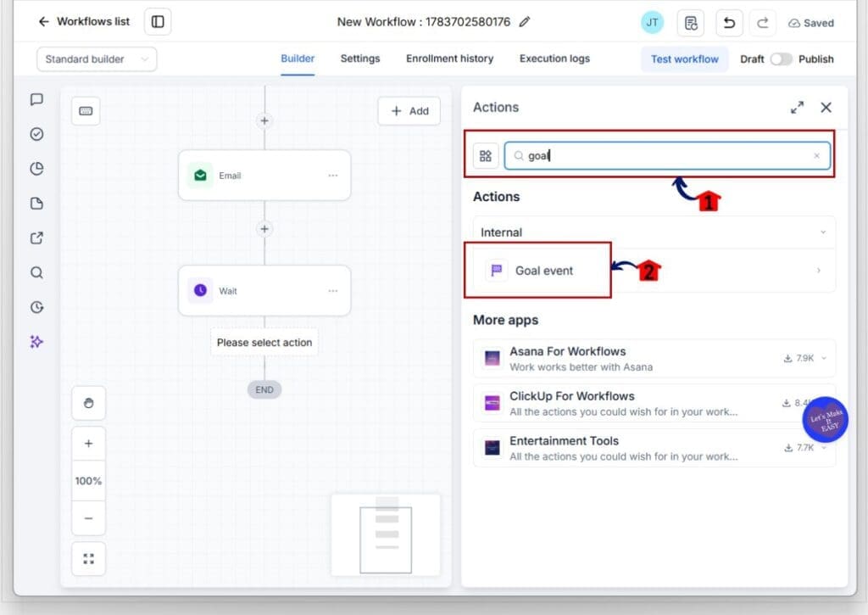
Task: Open the external link sidebar icon
Action: click(36, 238)
